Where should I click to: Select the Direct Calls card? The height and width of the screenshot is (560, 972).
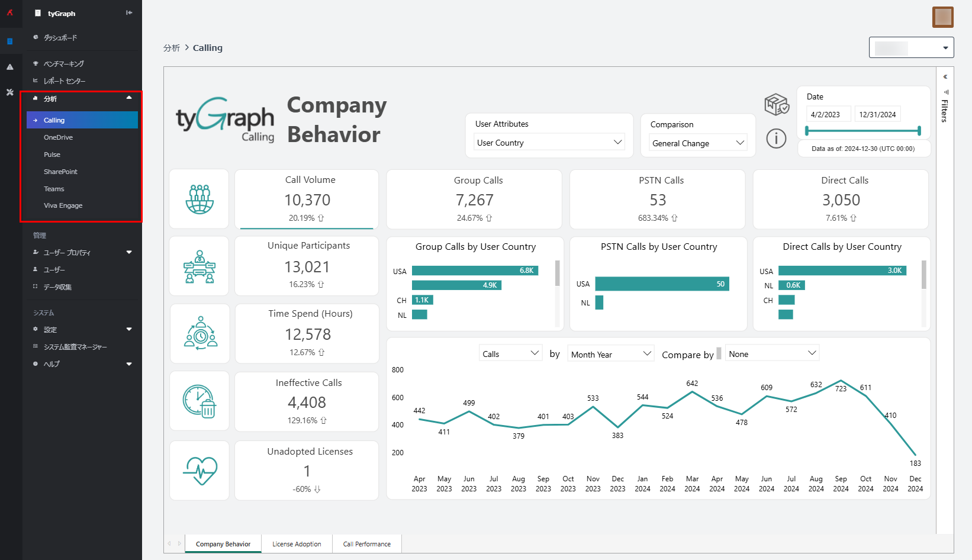[x=841, y=199]
